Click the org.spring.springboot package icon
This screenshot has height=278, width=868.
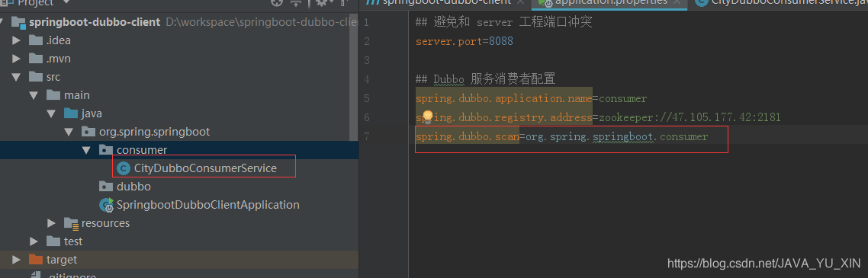coord(88,132)
